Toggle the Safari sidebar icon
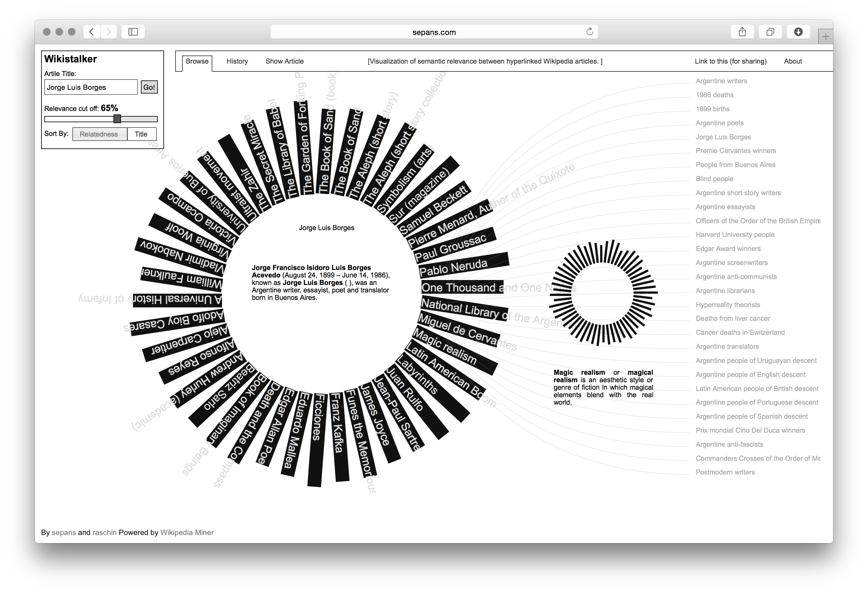Viewport: 868px width, 593px height. (x=133, y=32)
